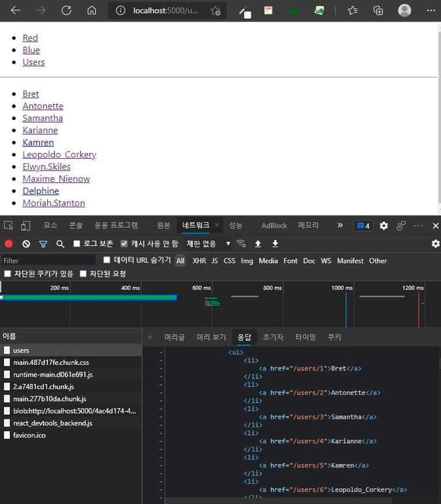
Task: Expand more DevTools tabs with the chevron
Action: [x=340, y=225]
